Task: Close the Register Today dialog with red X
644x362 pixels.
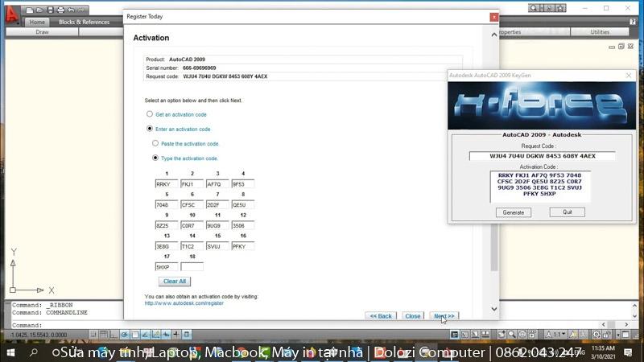Action: click(x=494, y=17)
